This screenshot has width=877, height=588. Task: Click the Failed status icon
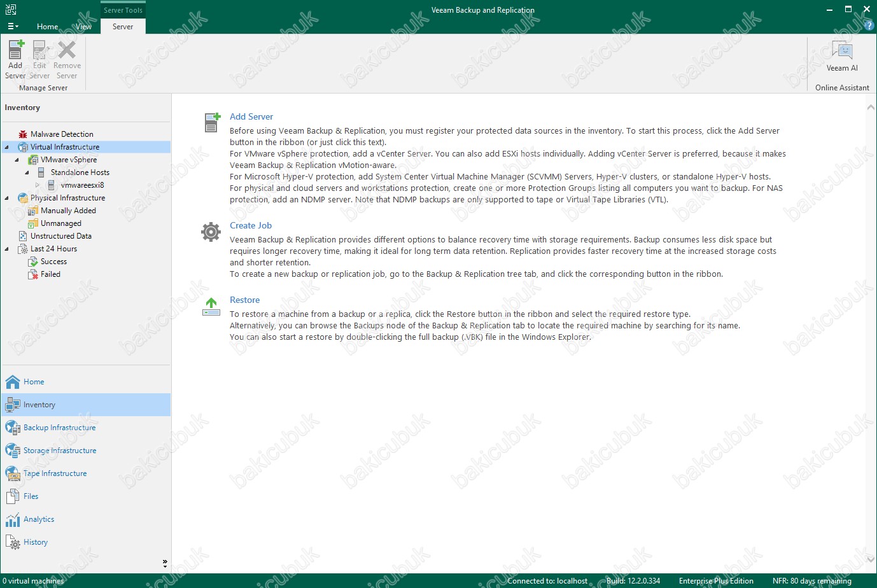33,274
